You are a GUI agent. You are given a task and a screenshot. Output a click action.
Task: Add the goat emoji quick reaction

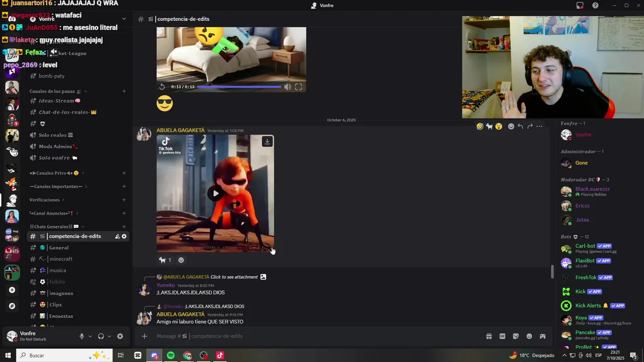(489, 126)
